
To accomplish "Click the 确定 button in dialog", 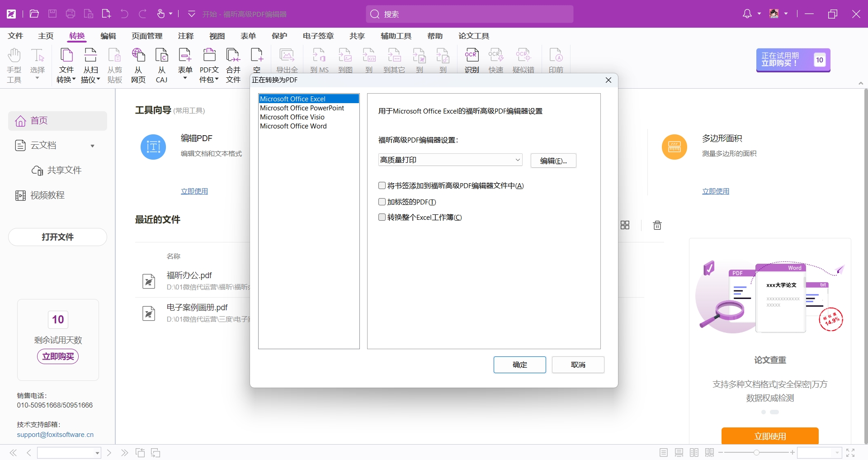I will (x=519, y=365).
